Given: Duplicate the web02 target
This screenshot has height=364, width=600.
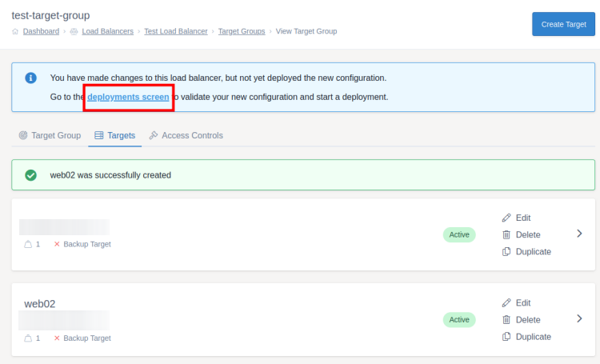Looking at the screenshot, I should point(526,337).
